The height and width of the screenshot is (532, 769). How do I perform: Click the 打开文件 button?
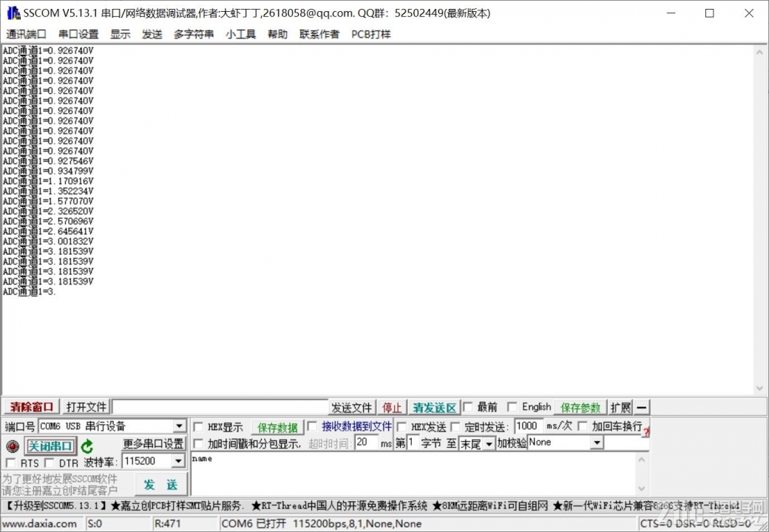[87, 407]
